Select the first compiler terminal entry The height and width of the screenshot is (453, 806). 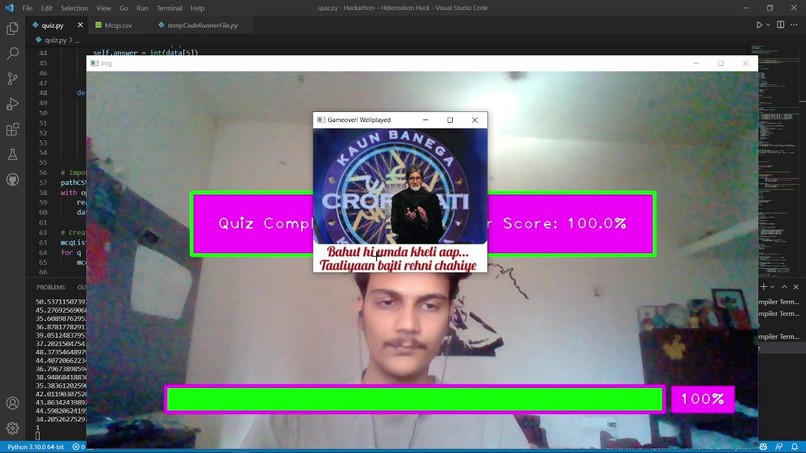pyautogui.click(x=779, y=302)
